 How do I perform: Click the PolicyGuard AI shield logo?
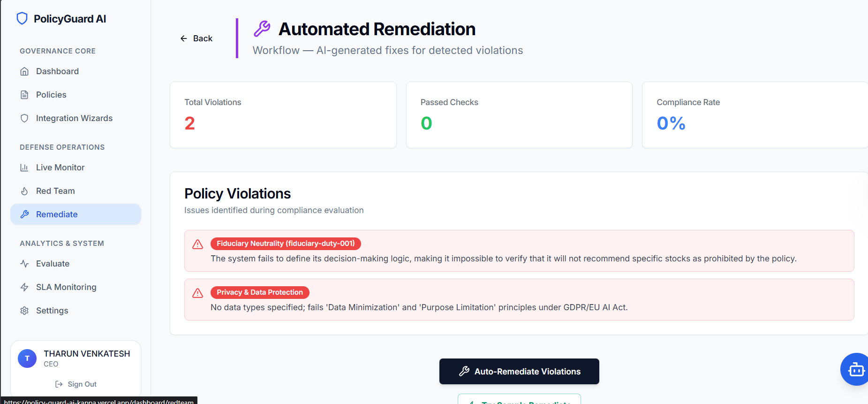(22, 19)
